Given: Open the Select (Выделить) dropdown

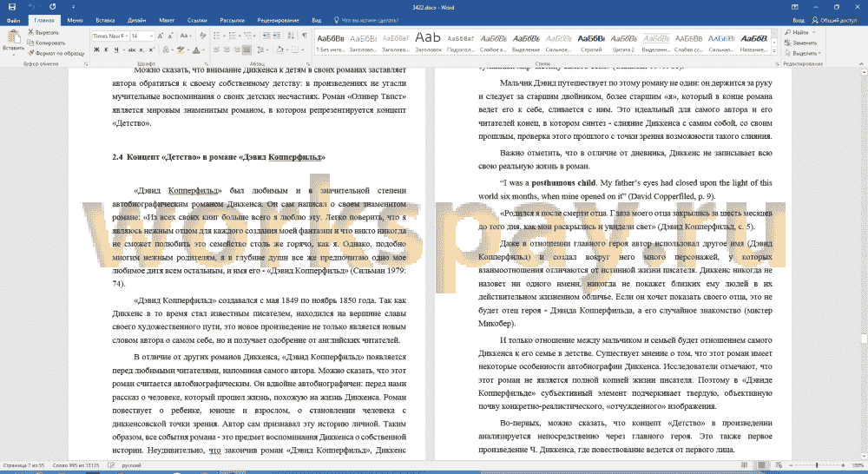Looking at the screenshot, I should pos(803,53).
